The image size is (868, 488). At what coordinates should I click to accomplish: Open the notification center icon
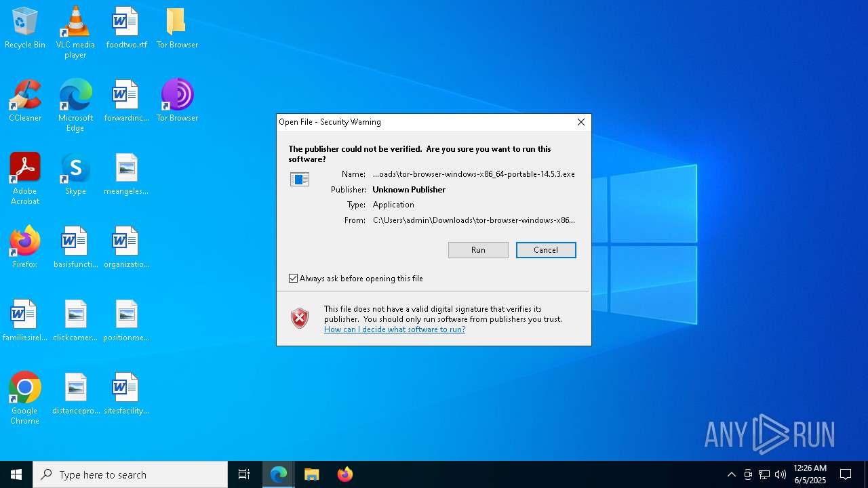tap(846, 474)
